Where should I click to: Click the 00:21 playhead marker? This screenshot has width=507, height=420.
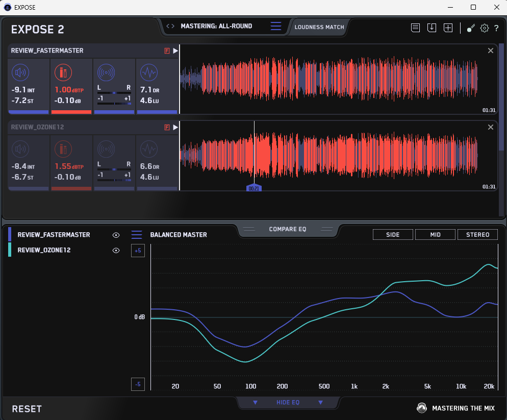254,188
